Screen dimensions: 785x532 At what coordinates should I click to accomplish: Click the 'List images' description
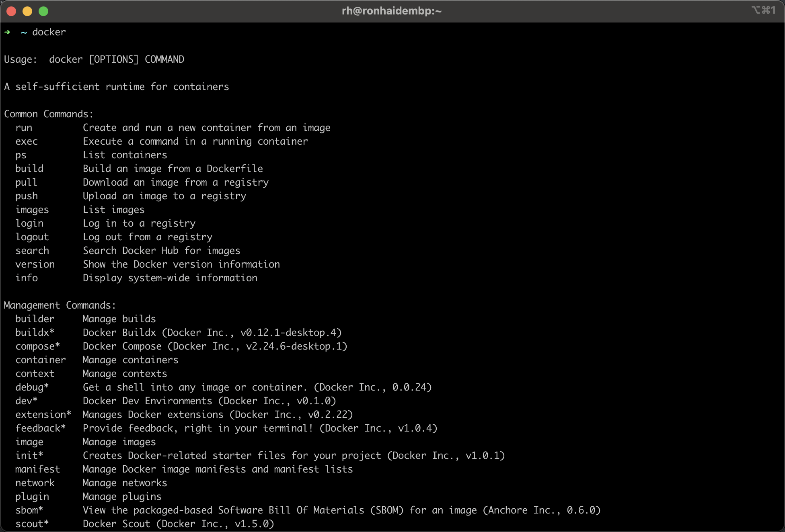click(x=114, y=210)
